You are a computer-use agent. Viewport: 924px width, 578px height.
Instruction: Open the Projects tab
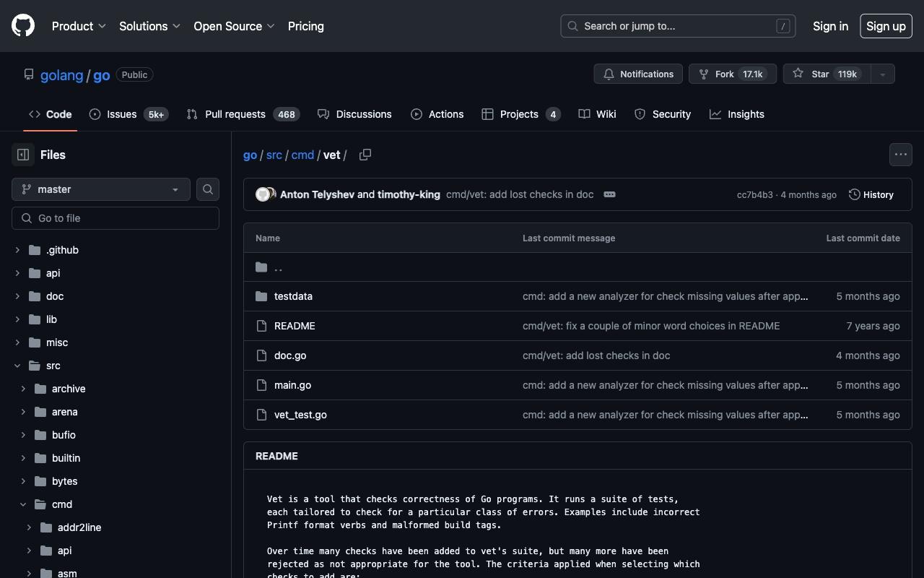coord(521,114)
